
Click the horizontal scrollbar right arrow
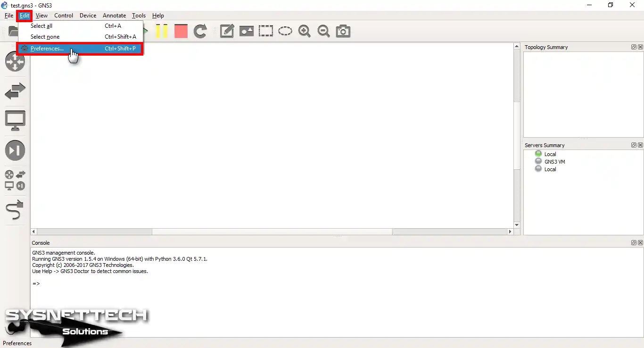point(510,232)
